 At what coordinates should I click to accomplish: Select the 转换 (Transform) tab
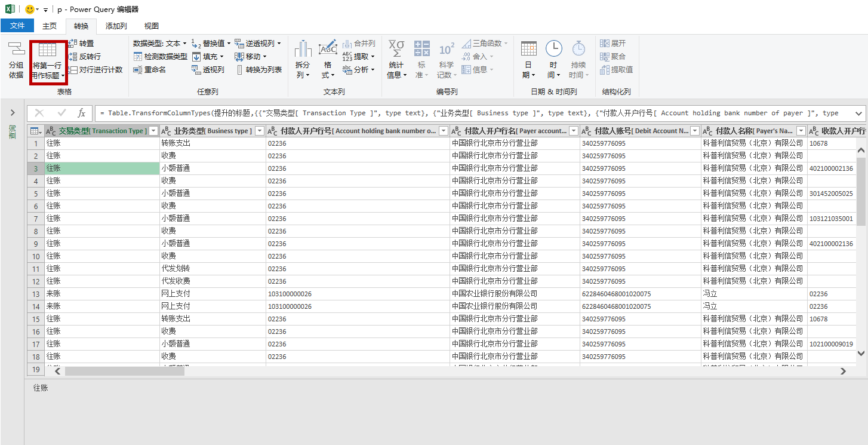click(81, 26)
